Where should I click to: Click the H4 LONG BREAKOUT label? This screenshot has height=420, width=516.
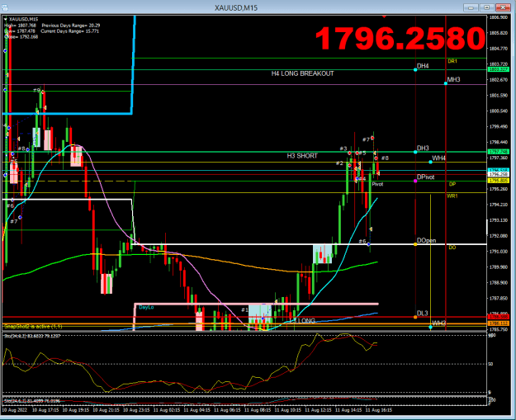[x=302, y=73]
